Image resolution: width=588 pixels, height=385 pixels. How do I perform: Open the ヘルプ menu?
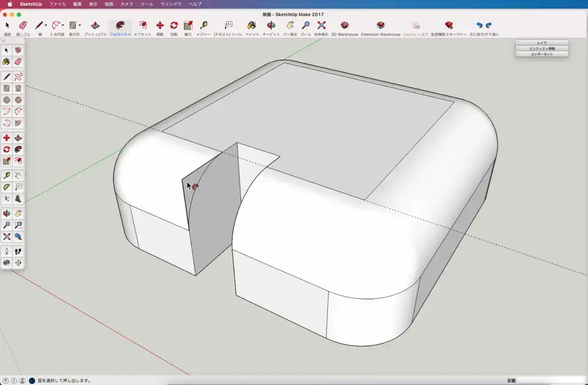pyautogui.click(x=195, y=4)
